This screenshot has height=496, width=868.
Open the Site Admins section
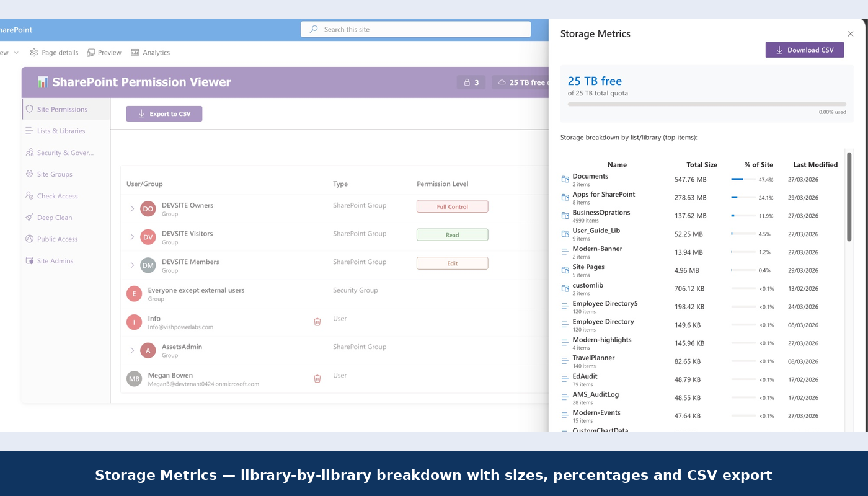coord(55,261)
